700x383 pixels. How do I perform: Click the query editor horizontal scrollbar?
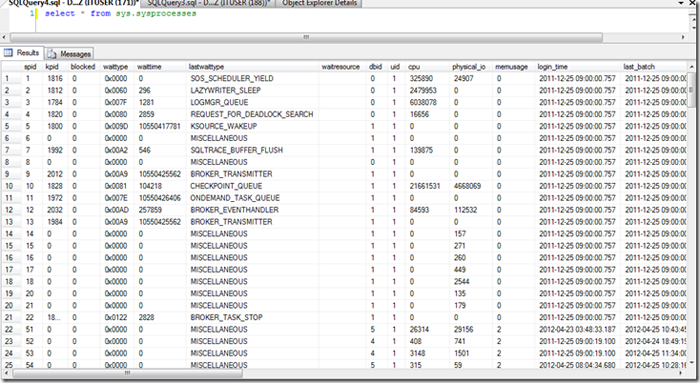pyautogui.click(x=306, y=37)
